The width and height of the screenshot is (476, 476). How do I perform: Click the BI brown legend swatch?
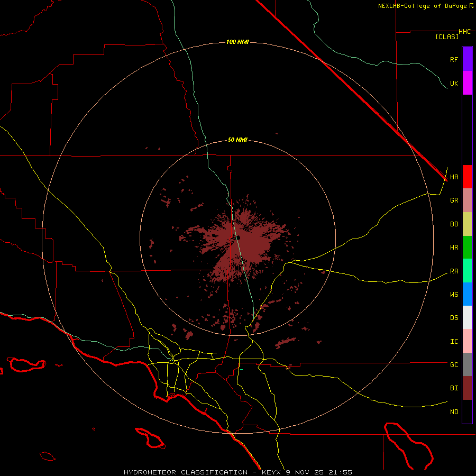(467, 388)
